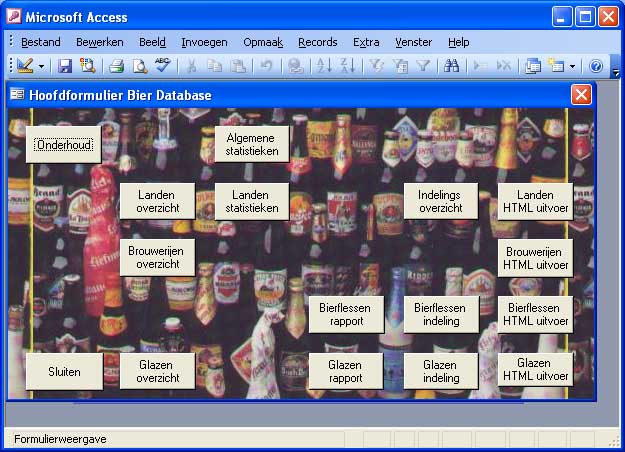Click the Delete Record toolbar icon
This screenshot has width=625, height=452.
(504, 66)
